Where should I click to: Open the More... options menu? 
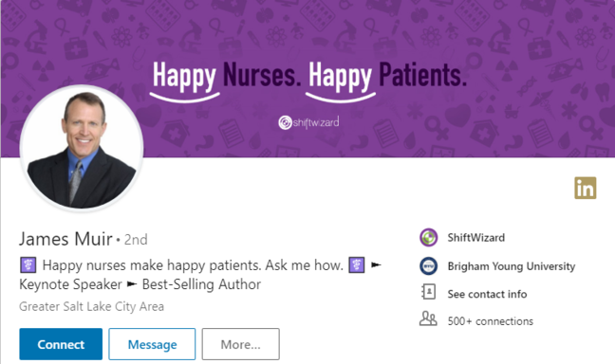(240, 344)
